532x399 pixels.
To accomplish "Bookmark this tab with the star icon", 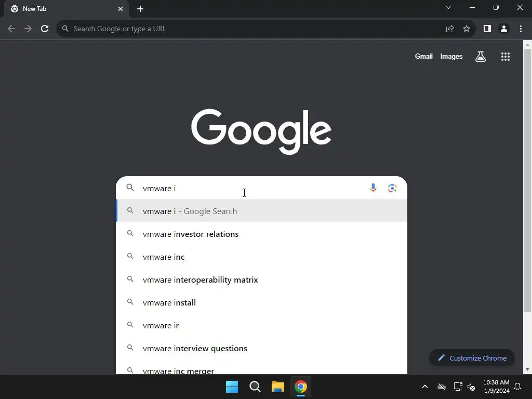I will click(x=467, y=29).
